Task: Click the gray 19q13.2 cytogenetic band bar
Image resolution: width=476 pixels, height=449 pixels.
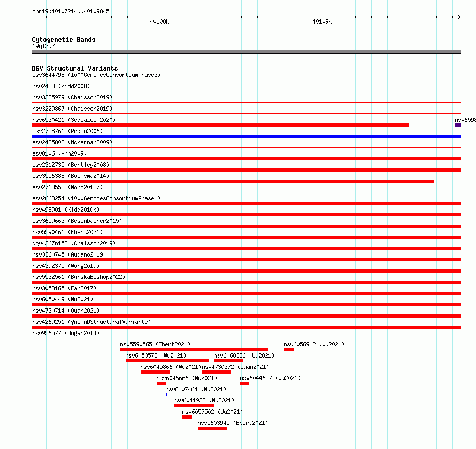Action: [246, 52]
